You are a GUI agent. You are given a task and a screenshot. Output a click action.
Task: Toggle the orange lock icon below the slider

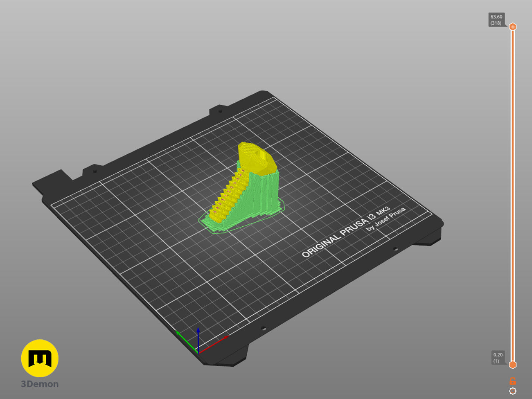point(512,381)
